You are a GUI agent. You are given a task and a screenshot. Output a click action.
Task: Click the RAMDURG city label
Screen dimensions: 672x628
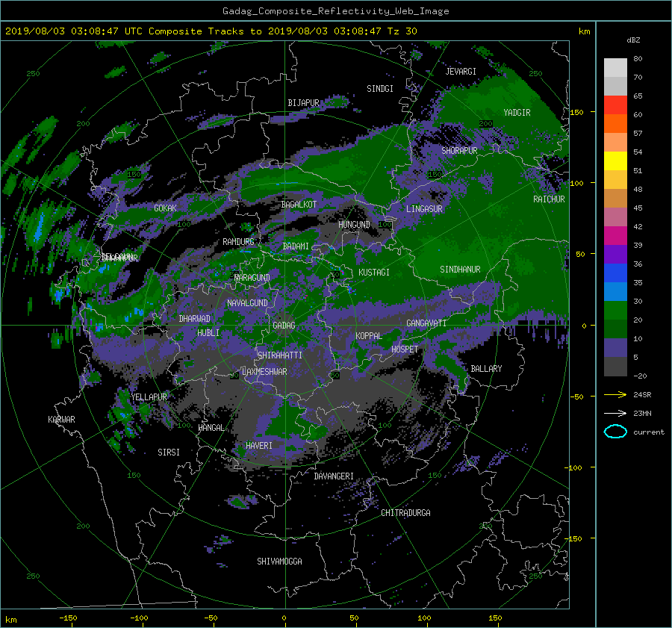[238, 242]
